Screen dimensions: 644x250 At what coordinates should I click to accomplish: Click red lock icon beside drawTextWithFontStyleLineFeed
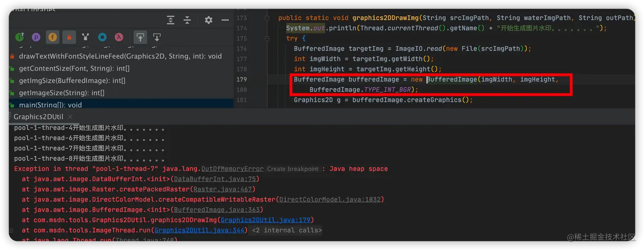12,56
